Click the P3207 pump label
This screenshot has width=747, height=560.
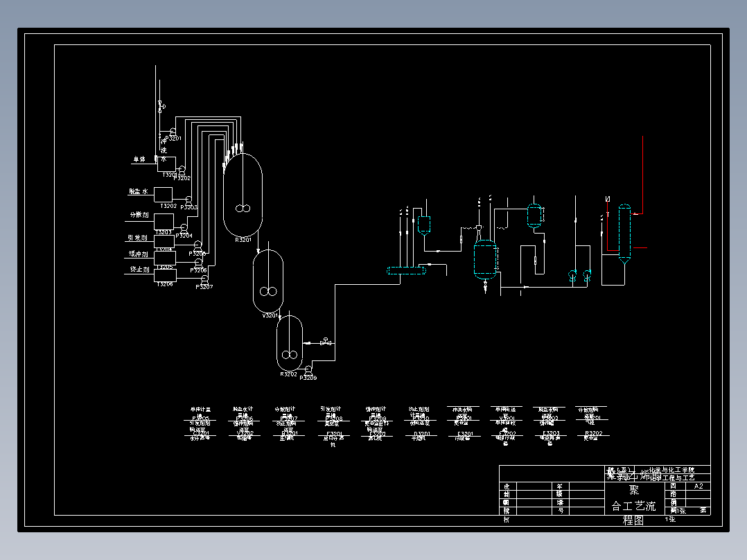[x=204, y=286]
